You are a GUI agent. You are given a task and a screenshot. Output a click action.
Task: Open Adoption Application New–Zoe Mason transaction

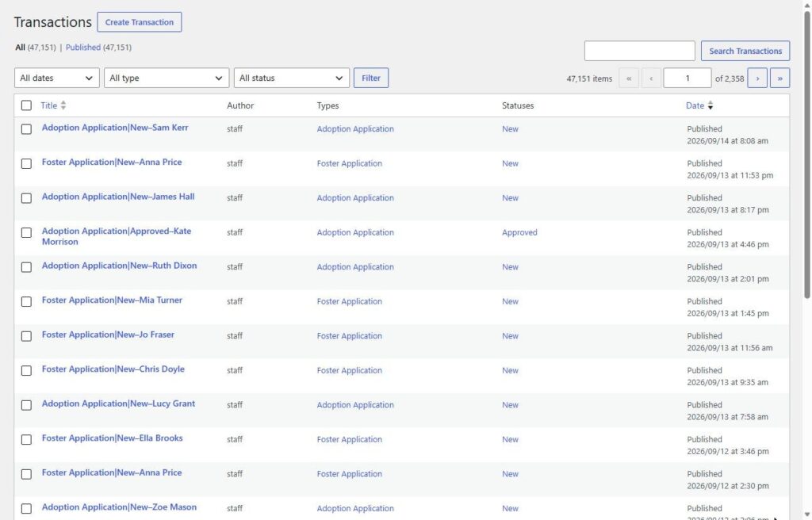pos(119,507)
